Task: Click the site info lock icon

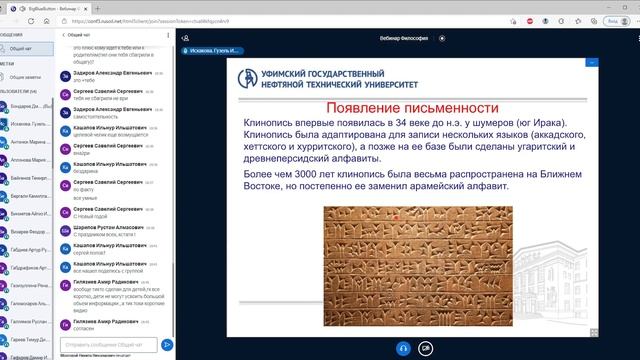Action: point(64,21)
